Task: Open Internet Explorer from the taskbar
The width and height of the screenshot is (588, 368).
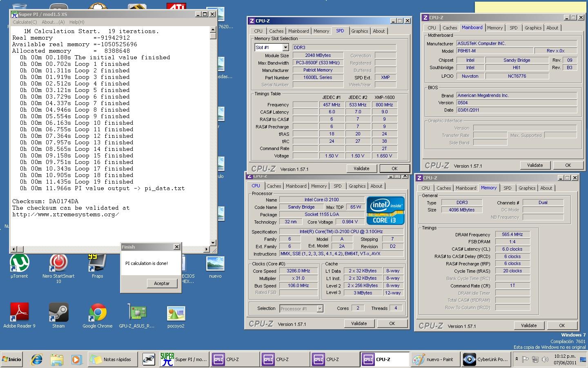Action: tap(37, 359)
